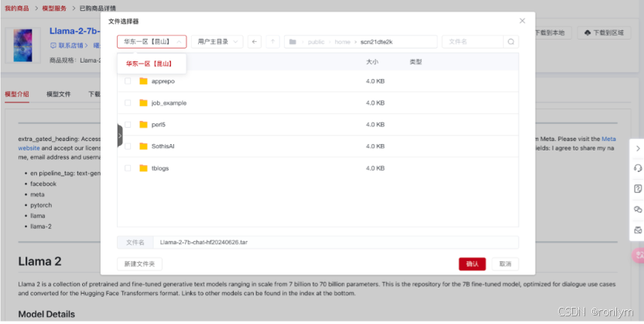Click the 类型 column header

(416, 62)
